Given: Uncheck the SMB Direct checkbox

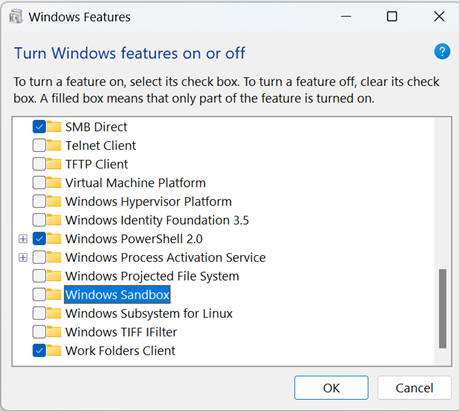Looking at the screenshot, I should [39, 127].
